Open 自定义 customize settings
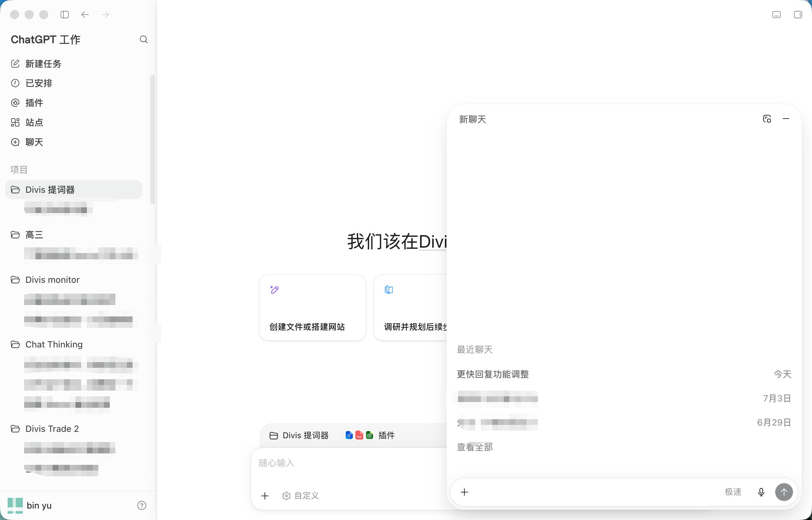The height and width of the screenshot is (520, 812). click(301, 496)
